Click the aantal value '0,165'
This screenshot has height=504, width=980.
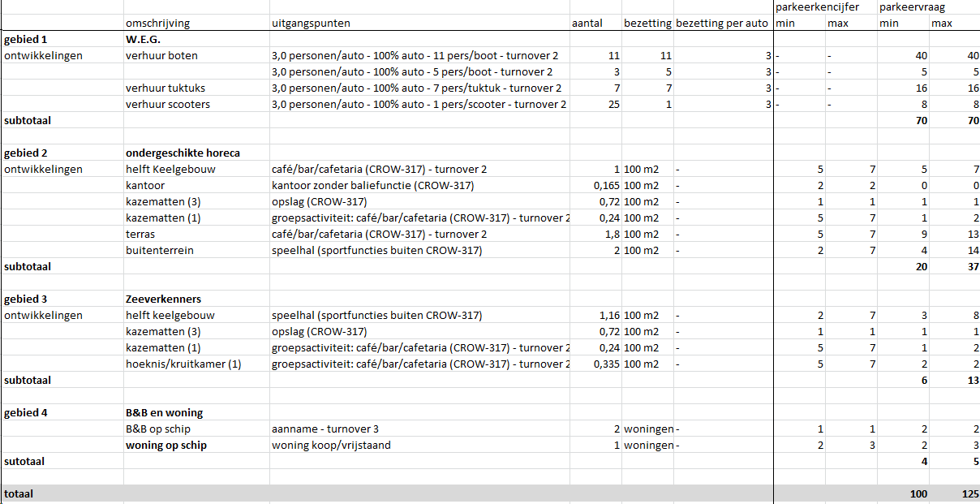606,185
